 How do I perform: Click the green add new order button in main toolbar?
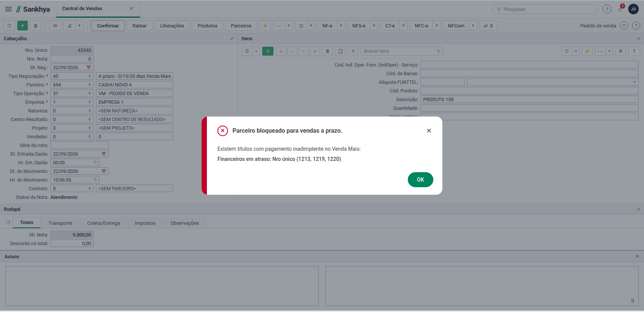(x=23, y=26)
